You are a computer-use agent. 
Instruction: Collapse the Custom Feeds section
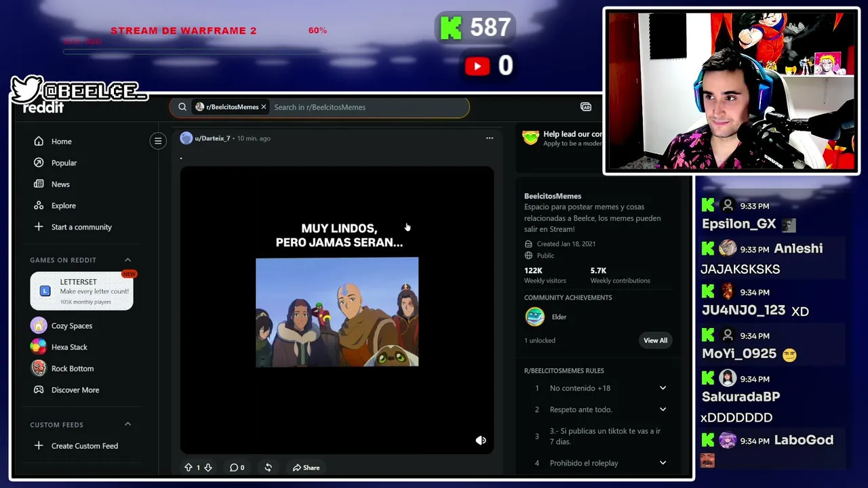tap(127, 424)
